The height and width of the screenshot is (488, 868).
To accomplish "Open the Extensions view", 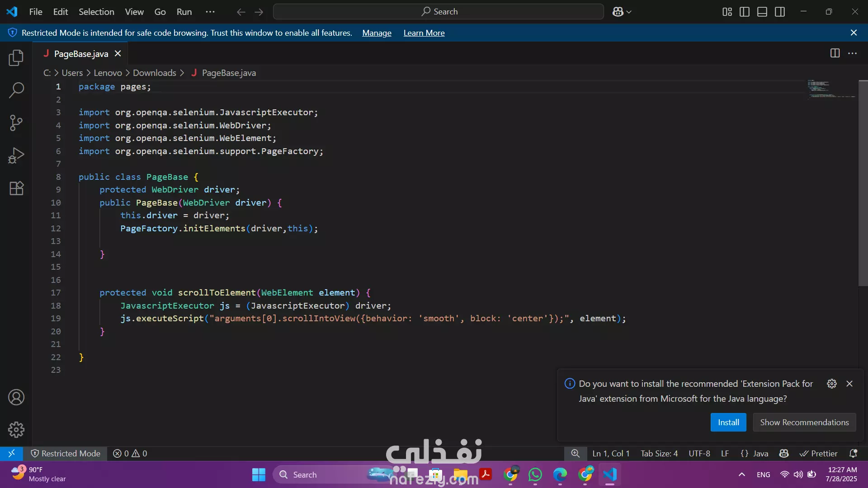I will pyautogui.click(x=16, y=188).
